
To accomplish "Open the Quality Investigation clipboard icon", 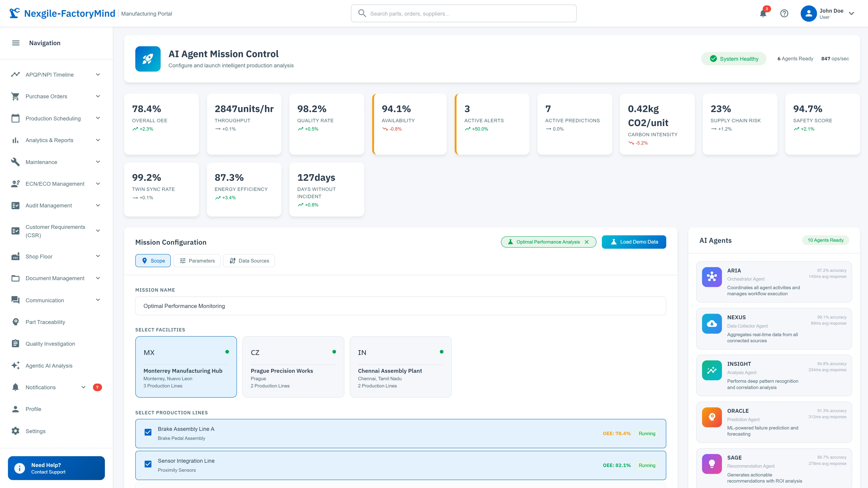I will [x=16, y=343].
